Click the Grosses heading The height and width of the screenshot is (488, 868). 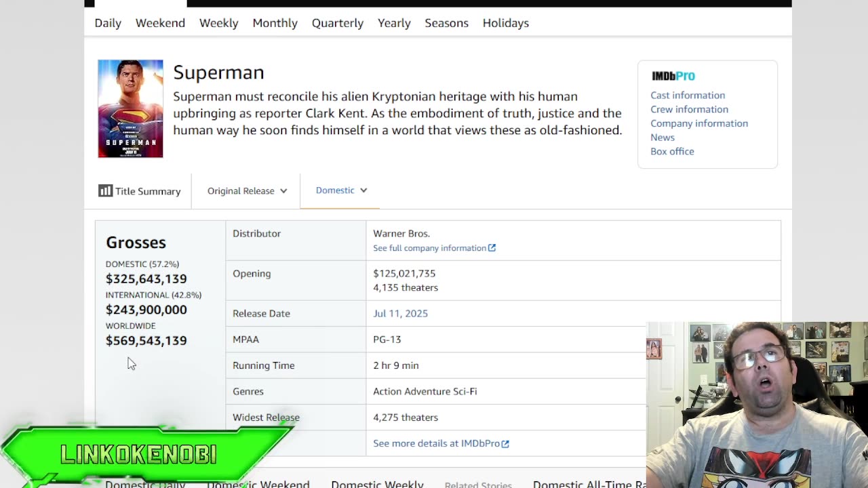[136, 243]
